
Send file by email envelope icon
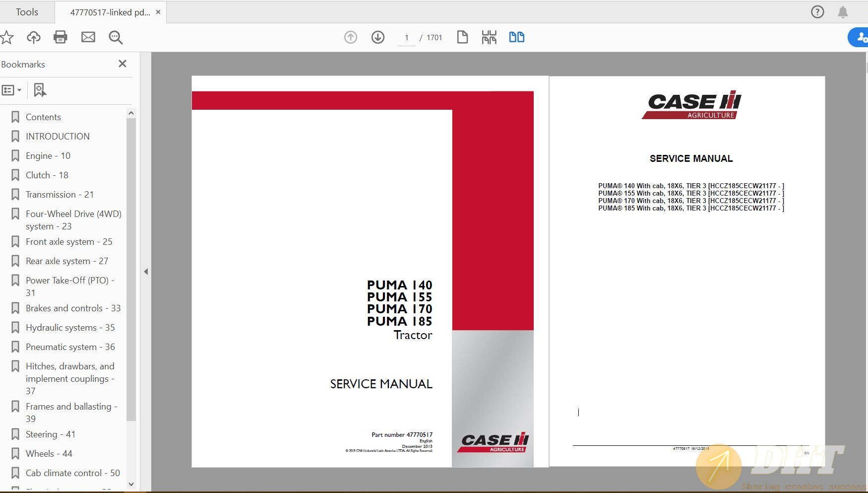[88, 37]
